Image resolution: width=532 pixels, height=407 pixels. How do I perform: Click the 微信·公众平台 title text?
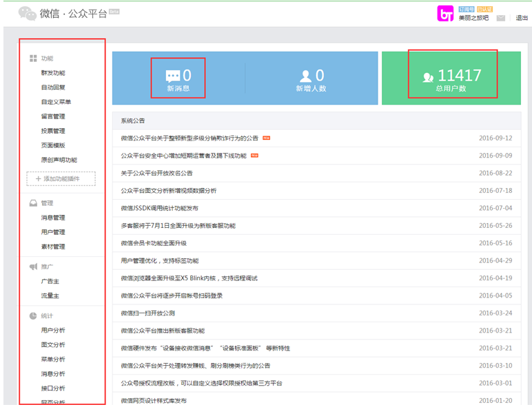point(73,14)
